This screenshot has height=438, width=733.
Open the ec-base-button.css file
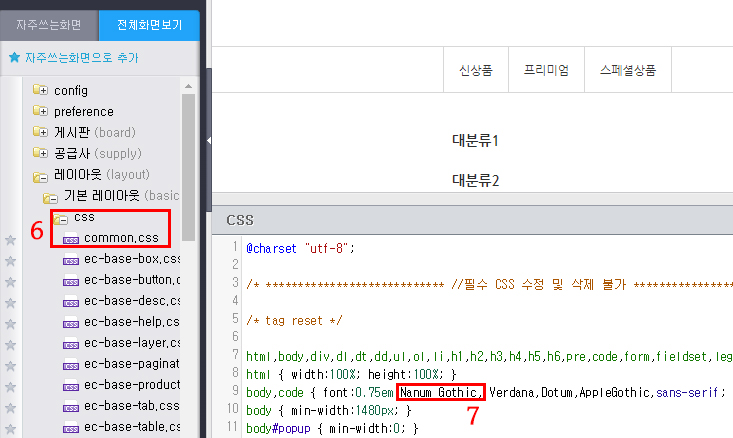[132, 280]
